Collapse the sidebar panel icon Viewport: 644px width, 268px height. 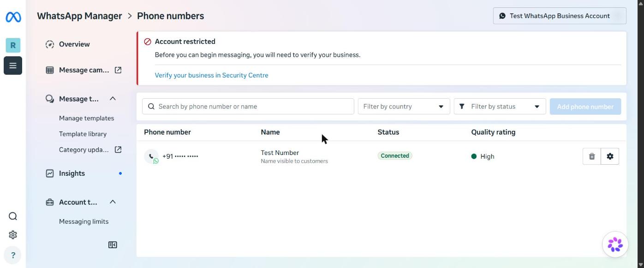(x=113, y=245)
